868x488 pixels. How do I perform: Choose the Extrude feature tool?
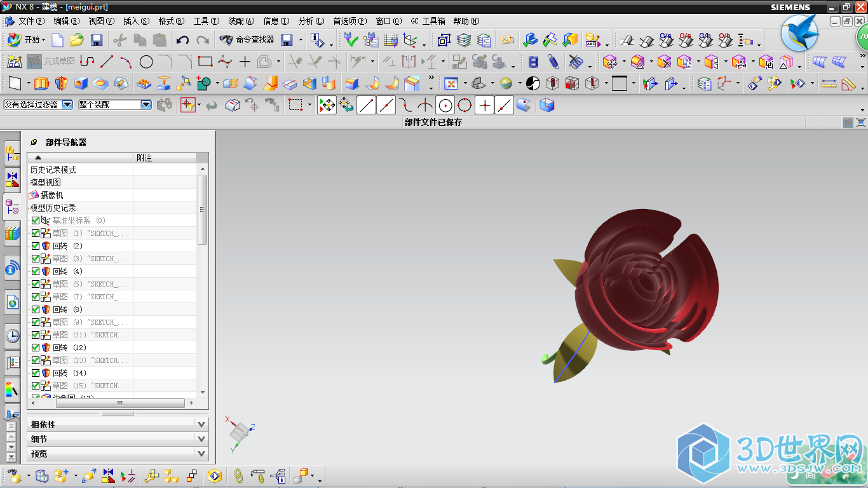(x=41, y=83)
